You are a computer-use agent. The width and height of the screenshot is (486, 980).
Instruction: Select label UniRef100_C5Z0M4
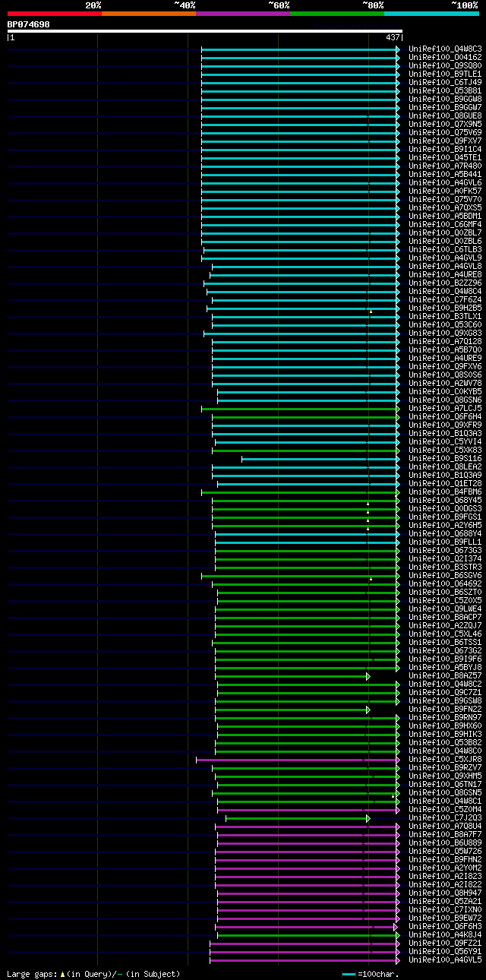pos(445,809)
